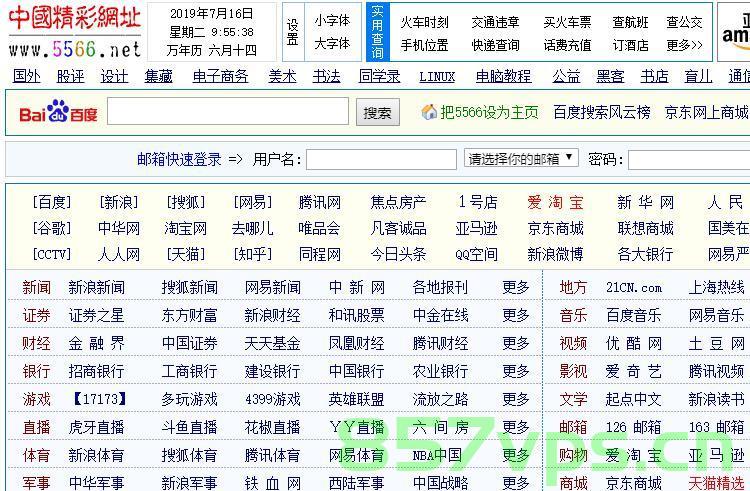Click the 更多>> link in 实用查询
Image resolution: width=750 pixels, height=491 pixels.
684,45
